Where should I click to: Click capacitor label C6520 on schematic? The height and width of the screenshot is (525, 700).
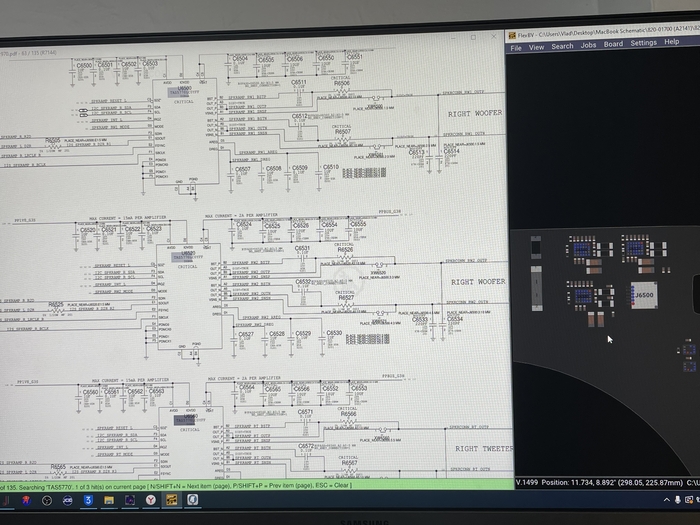(88, 230)
